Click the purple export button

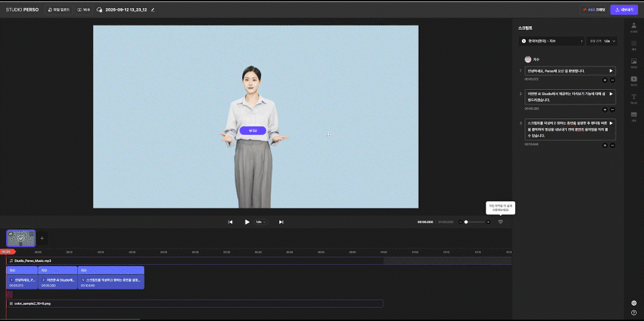pos(623,10)
